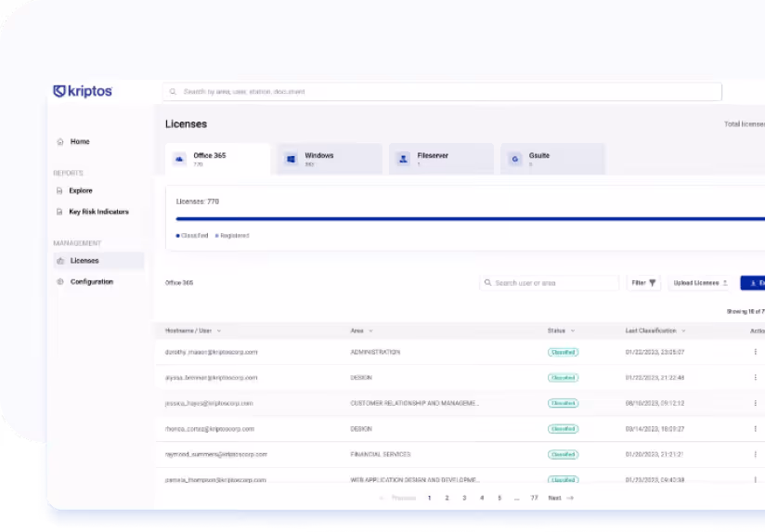Click the Licenses: 770 label
The height and width of the screenshot is (532, 765).
tap(198, 201)
